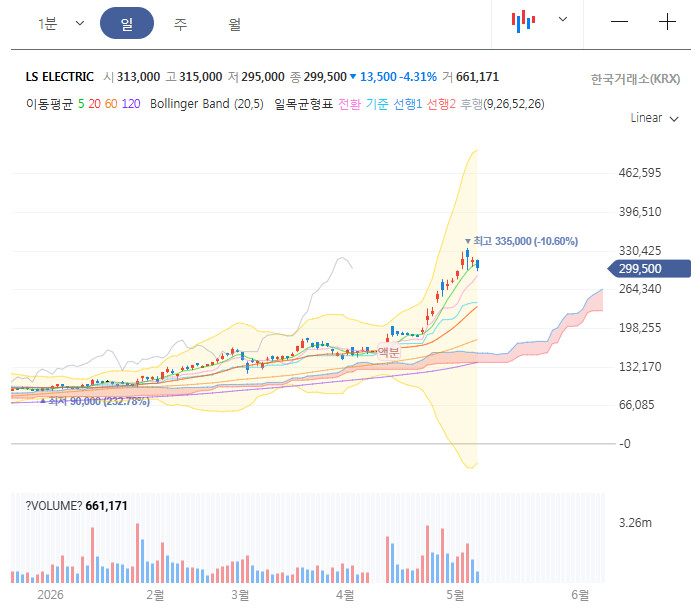Click the 기준 line legend
695x609 pixels.
[377, 104]
